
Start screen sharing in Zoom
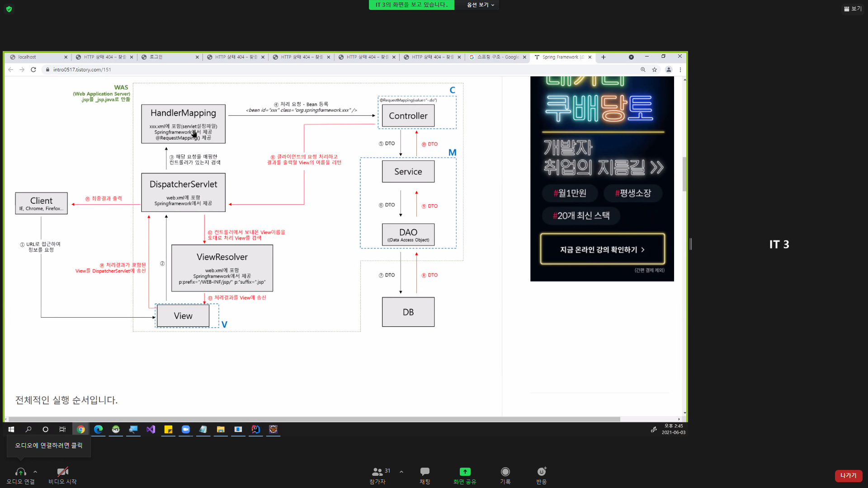(x=464, y=474)
